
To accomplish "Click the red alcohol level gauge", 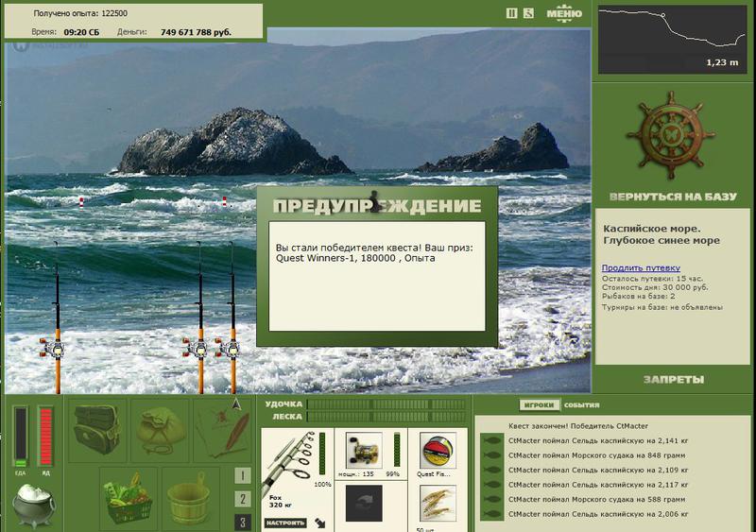I will [45, 437].
